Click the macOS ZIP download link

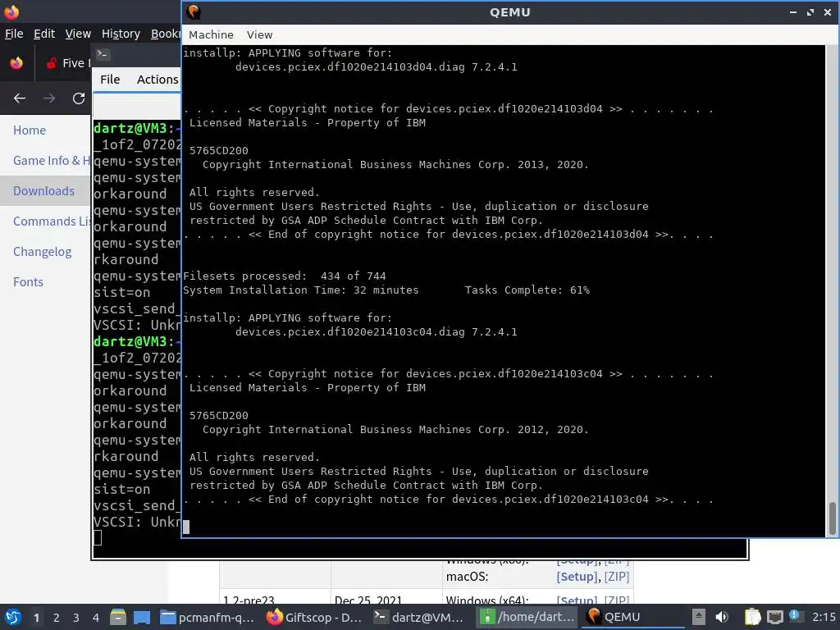(617, 577)
